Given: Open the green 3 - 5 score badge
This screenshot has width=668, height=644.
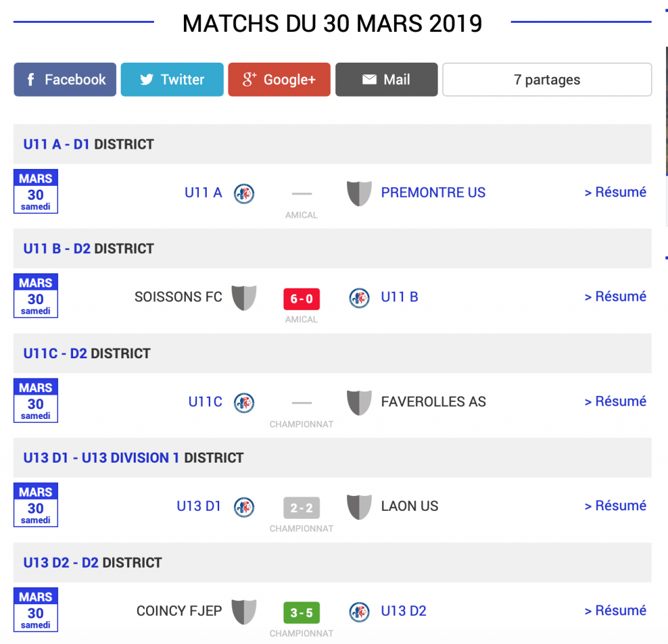Looking at the screenshot, I should point(301,613).
